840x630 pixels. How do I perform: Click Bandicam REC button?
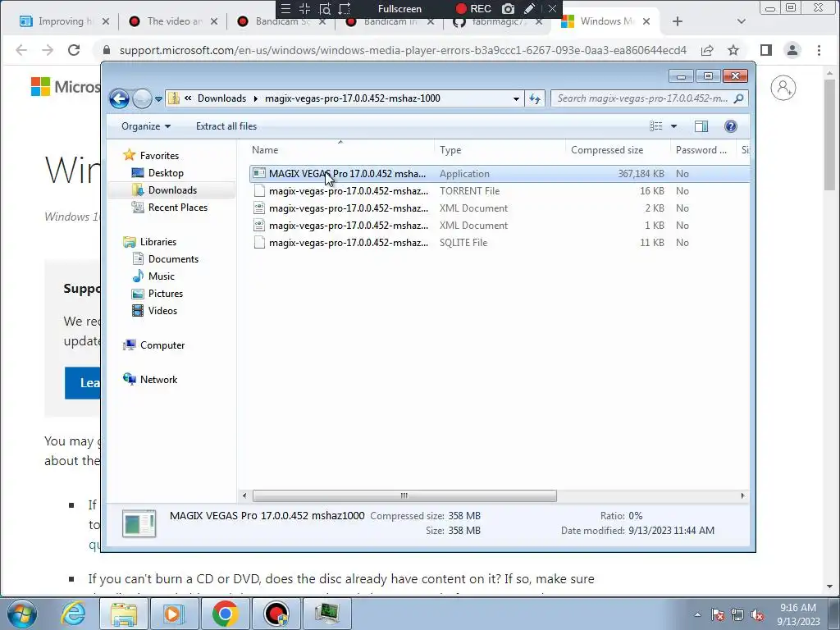pos(473,8)
